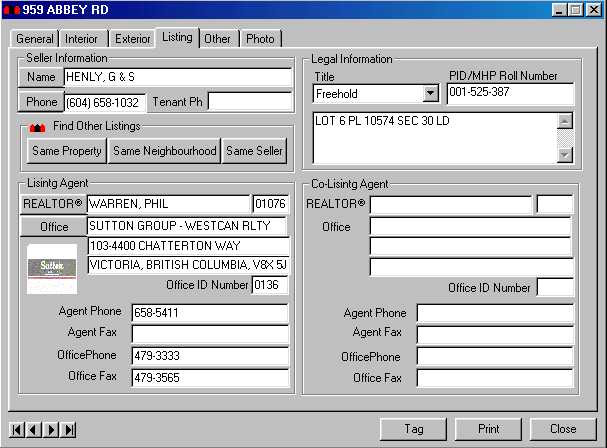Go to first record navigation arrow

pyautogui.click(x=17, y=430)
